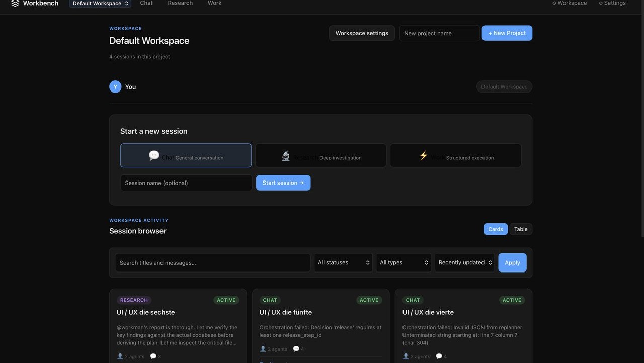
Task: Open the 'All types' filter dropdown
Action: coord(404,263)
